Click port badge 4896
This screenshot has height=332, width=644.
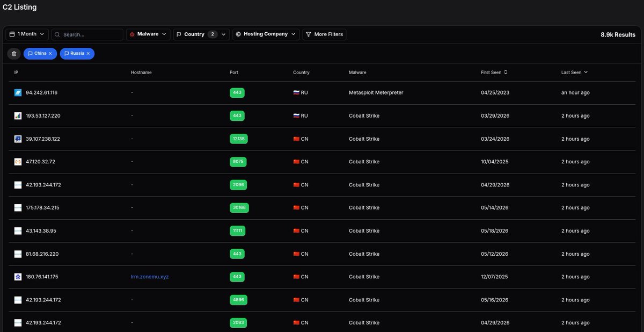coord(238,300)
